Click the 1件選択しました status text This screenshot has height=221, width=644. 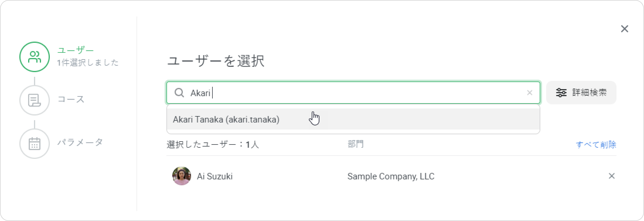click(x=88, y=63)
